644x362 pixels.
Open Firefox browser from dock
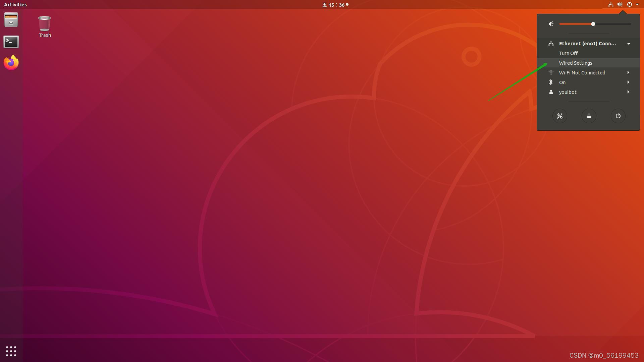[x=11, y=63]
